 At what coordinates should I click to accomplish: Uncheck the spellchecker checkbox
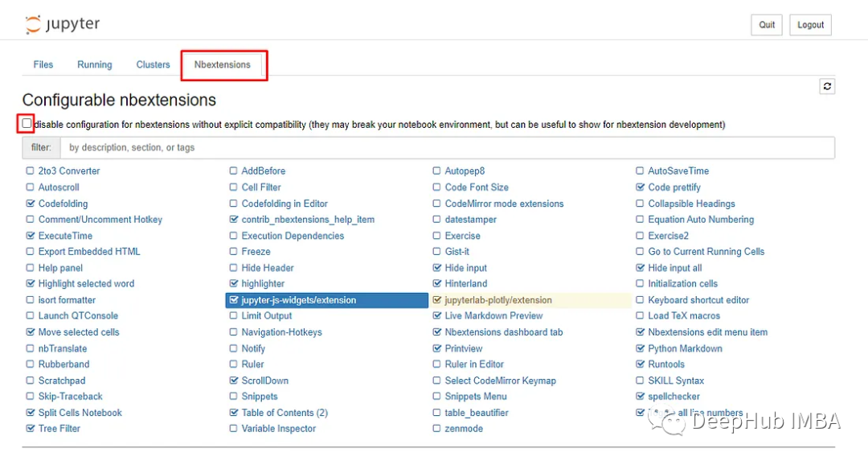(x=640, y=396)
